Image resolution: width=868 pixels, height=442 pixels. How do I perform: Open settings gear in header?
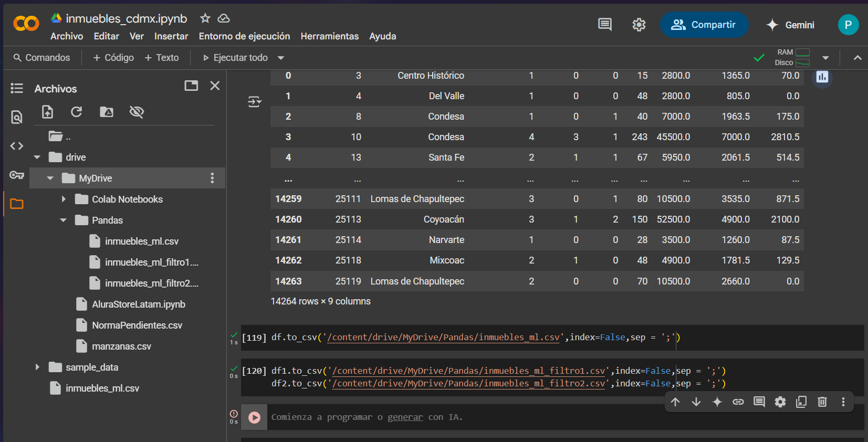tap(639, 25)
